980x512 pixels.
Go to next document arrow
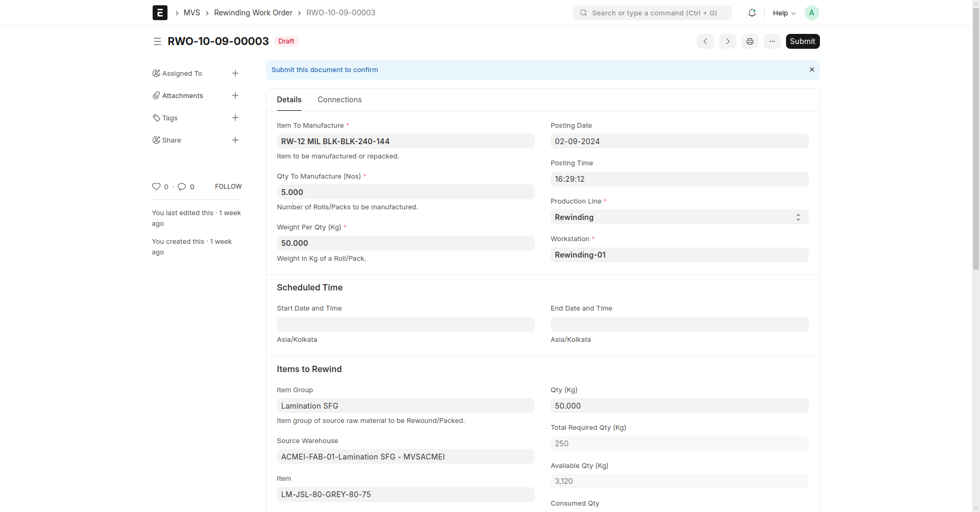pyautogui.click(x=727, y=41)
